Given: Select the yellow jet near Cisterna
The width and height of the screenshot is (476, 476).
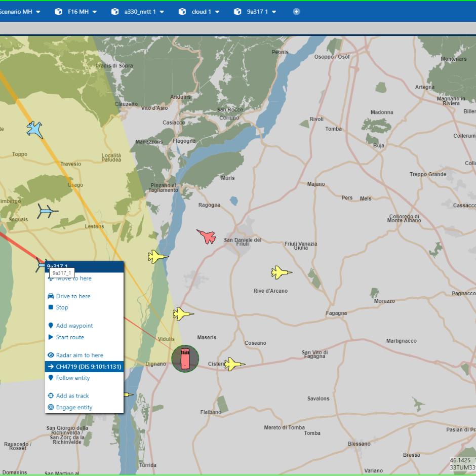Looking at the screenshot, I should (x=234, y=364).
